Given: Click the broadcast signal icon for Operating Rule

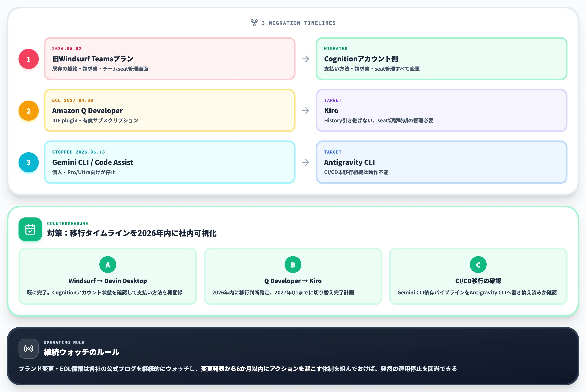Looking at the screenshot, I should tap(29, 348).
